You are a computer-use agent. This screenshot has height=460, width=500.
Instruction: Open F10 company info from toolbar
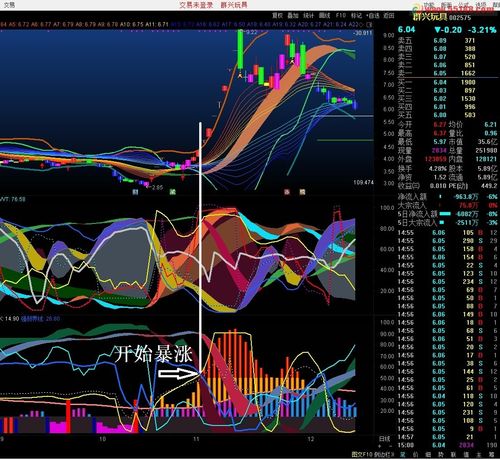341,15
